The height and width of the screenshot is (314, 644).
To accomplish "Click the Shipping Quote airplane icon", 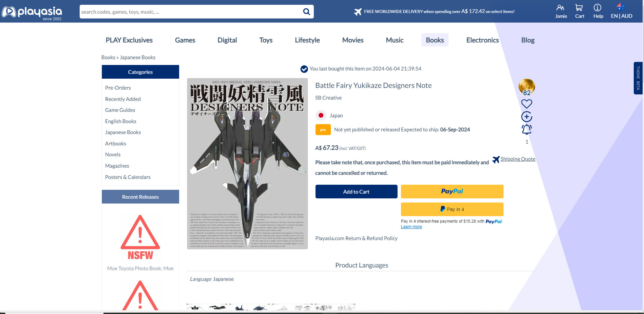I will coord(496,160).
